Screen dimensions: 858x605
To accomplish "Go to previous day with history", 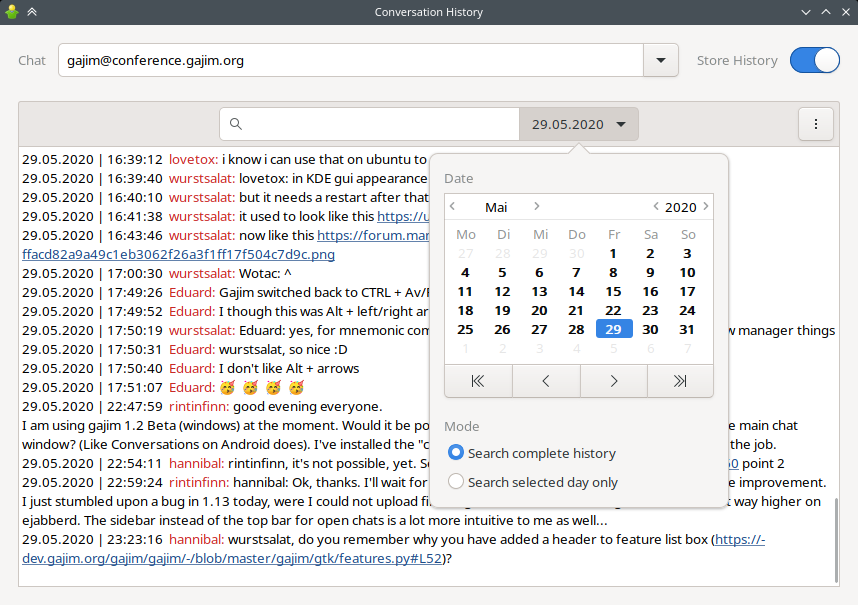I will point(546,381).
